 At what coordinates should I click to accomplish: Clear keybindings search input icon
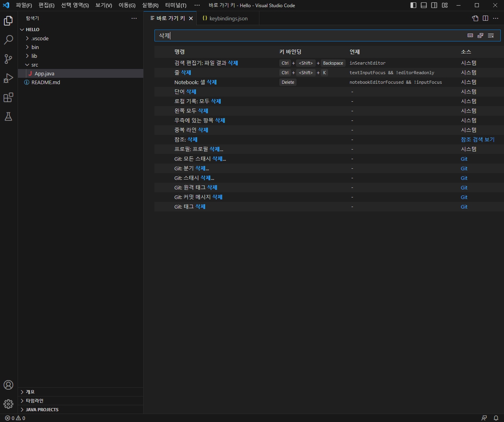491,35
